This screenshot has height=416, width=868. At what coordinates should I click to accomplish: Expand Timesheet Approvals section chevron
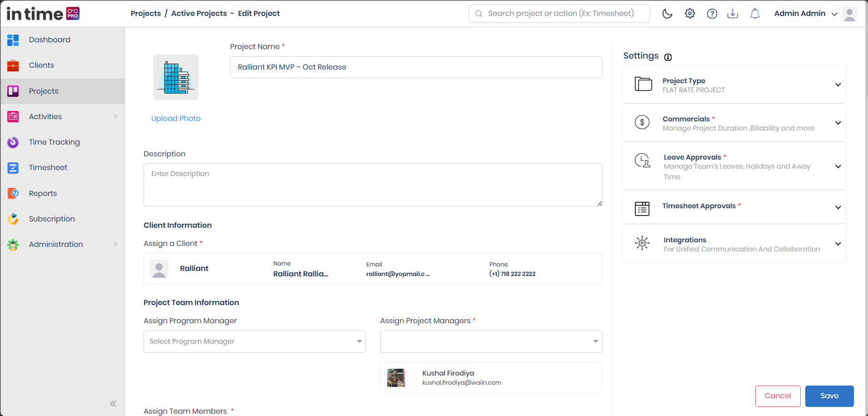(838, 207)
